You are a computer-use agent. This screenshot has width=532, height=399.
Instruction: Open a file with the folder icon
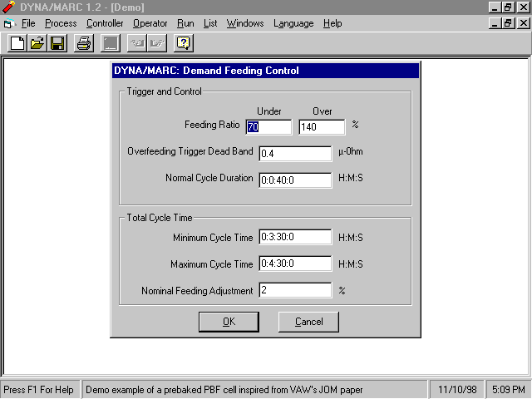(x=37, y=43)
